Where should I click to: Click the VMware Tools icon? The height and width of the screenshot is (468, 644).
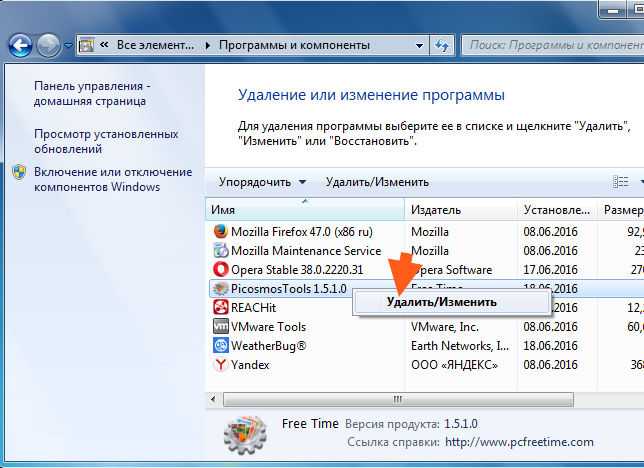(x=221, y=326)
